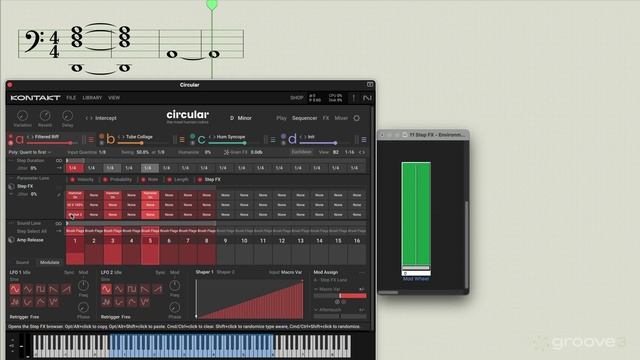The height and width of the screenshot is (360, 640).
Task: Click first Step FX slot on step 1
Action: [x=75, y=195]
